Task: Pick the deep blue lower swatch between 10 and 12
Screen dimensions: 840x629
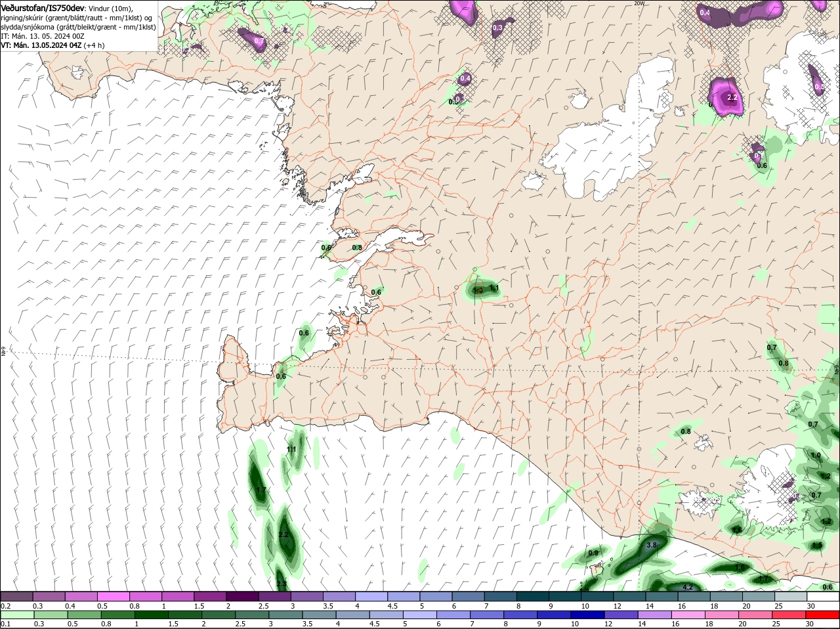Action: [589, 615]
